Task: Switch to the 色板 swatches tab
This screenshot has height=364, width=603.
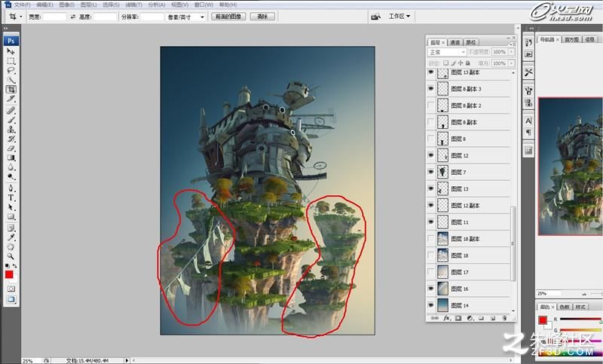Action: coord(564,307)
